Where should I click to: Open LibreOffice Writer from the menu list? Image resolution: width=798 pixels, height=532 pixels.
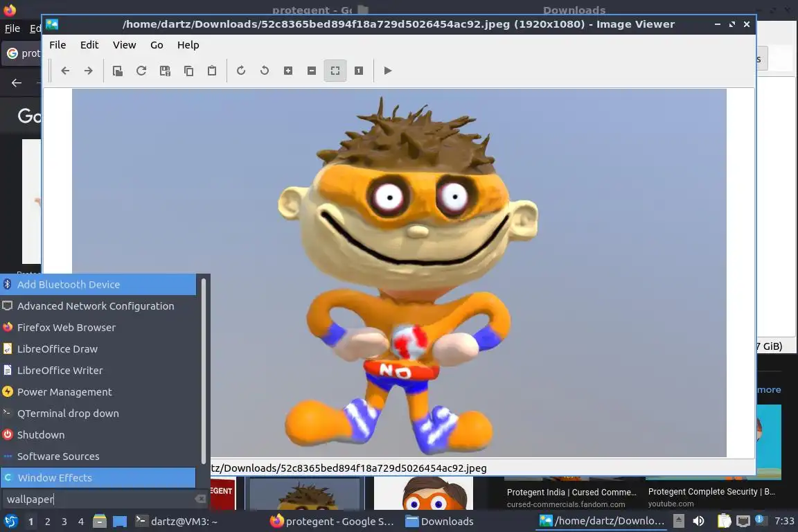tap(98, 370)
